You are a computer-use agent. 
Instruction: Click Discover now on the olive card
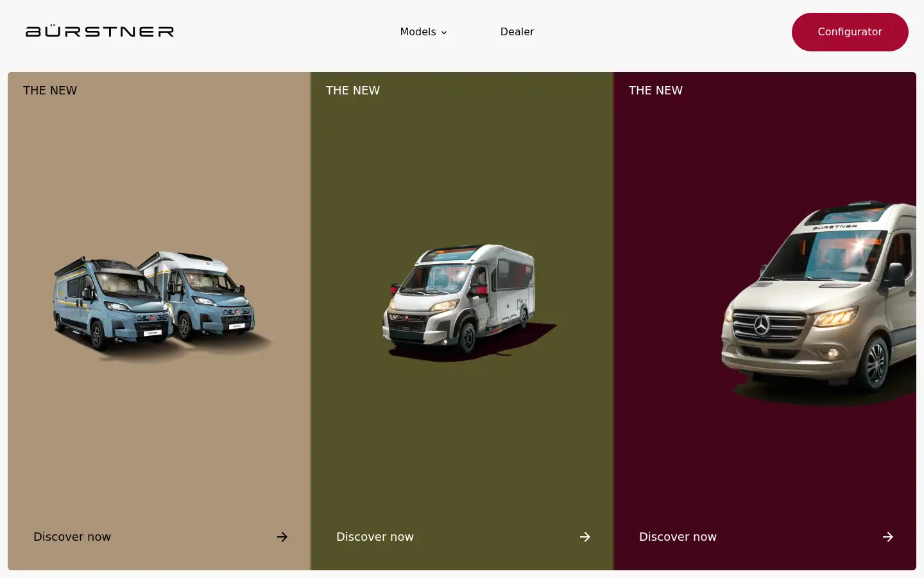click(x=375, y=537)
